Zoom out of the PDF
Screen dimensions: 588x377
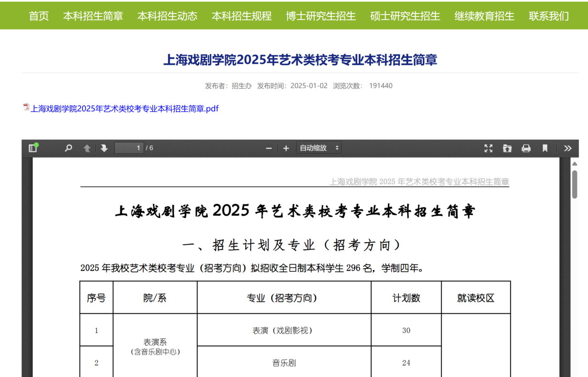click(269, 148)
